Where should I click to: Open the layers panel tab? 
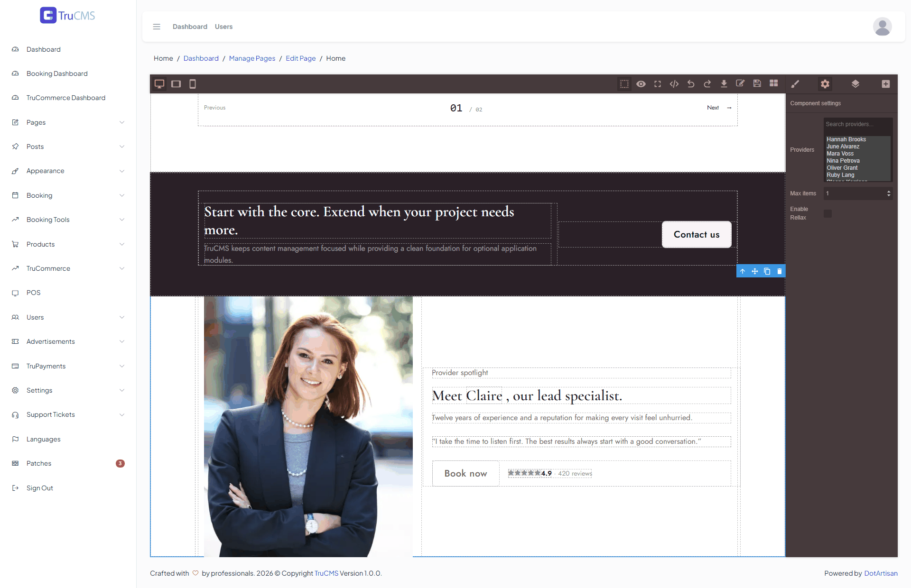tap(855, 84)
